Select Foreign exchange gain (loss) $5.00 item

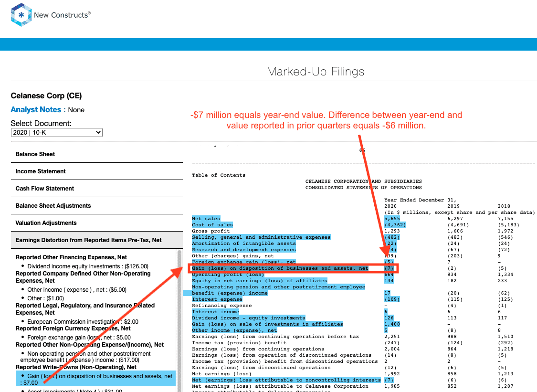[79, 337]
